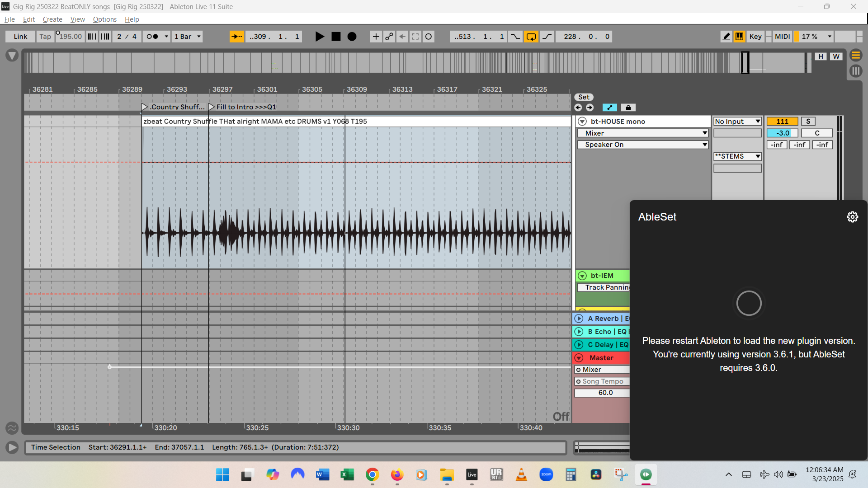Click phase nudge down icon

92,37
